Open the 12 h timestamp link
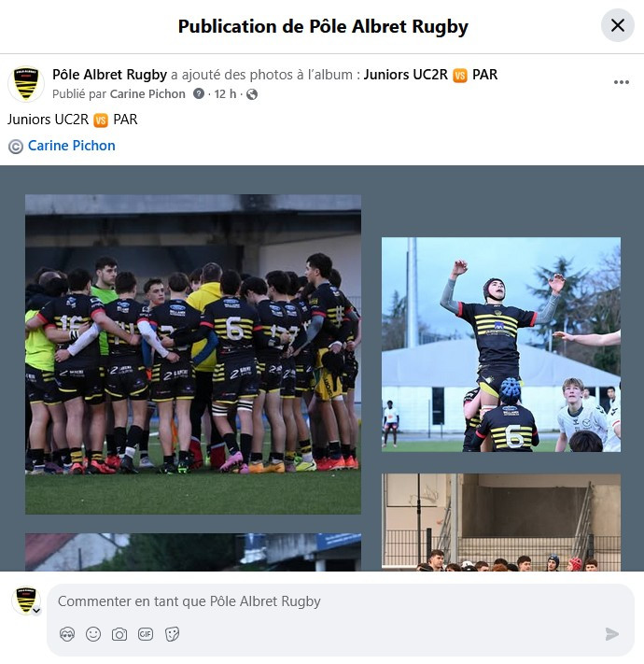The width and height of the screenshot is (644, 664). 225,94
